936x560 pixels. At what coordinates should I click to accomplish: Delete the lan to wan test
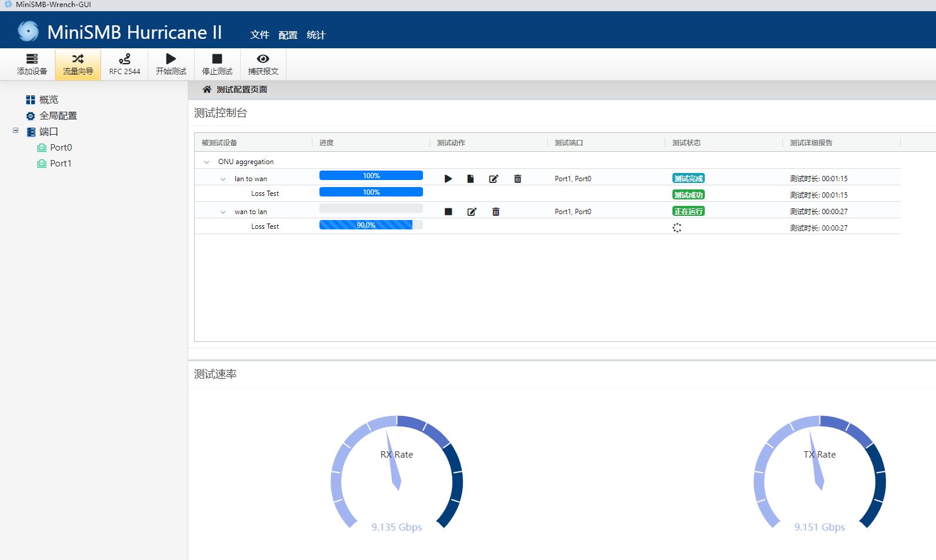coord(518,179)
